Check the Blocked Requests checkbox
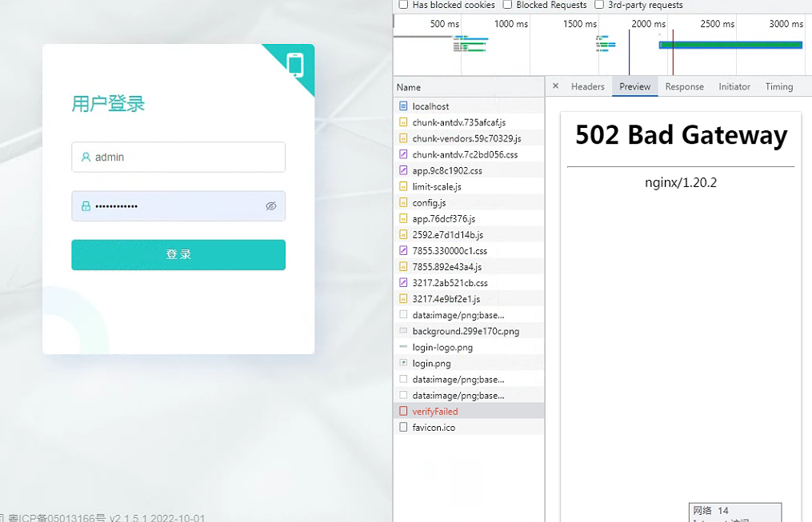812x522 pixels. [x=507, y=5]
